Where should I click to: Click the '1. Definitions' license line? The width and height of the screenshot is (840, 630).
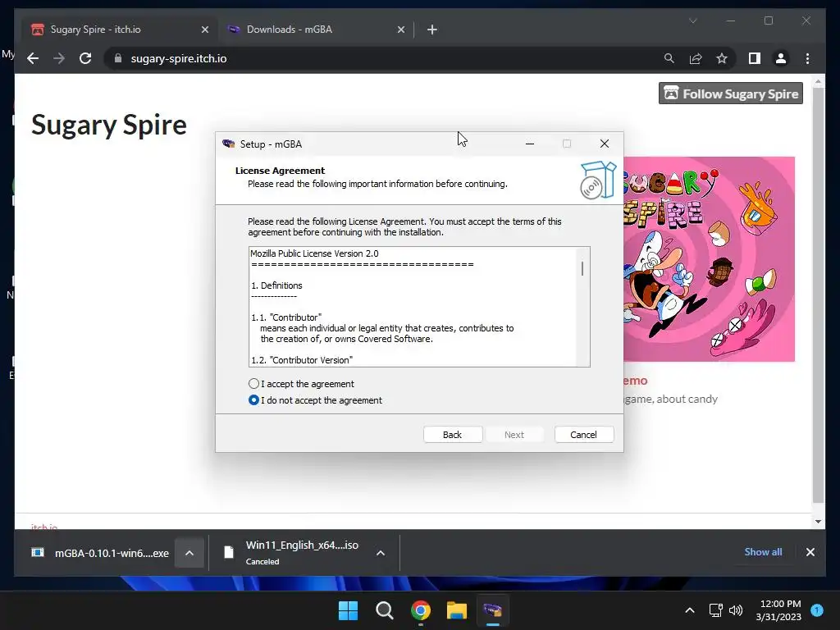(x=276, y=285)
